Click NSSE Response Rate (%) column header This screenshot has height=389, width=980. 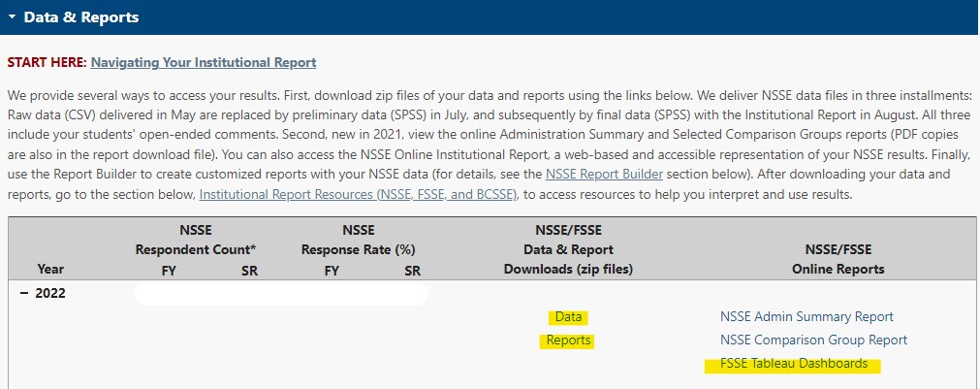click(x=358, y=241)
